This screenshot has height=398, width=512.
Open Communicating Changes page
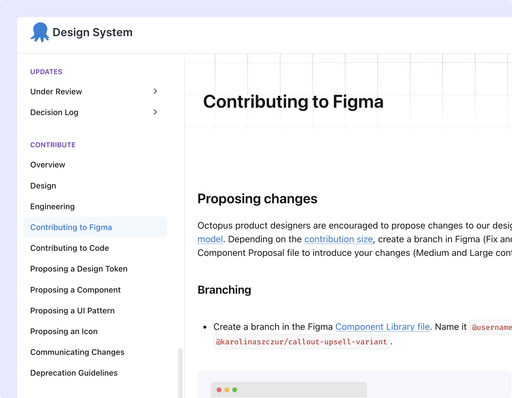coord(77,352)
